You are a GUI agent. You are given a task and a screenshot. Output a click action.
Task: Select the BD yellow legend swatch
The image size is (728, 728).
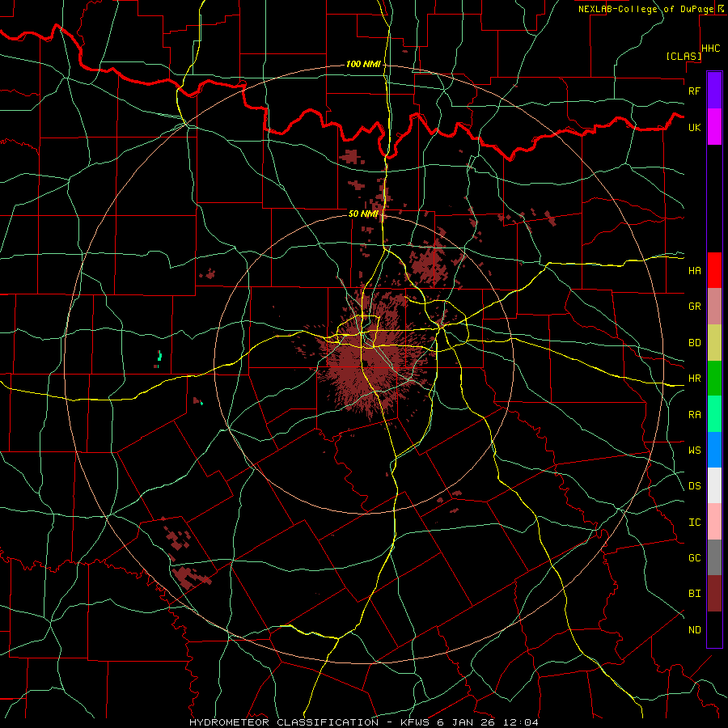[x=714, y=342]
